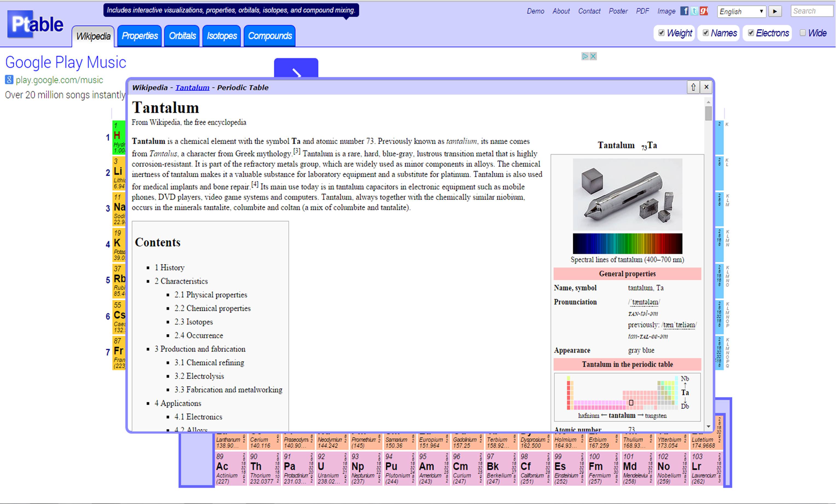The image size is (840, 504).
Task: Click the mini periodic table image
Action: 622,393
